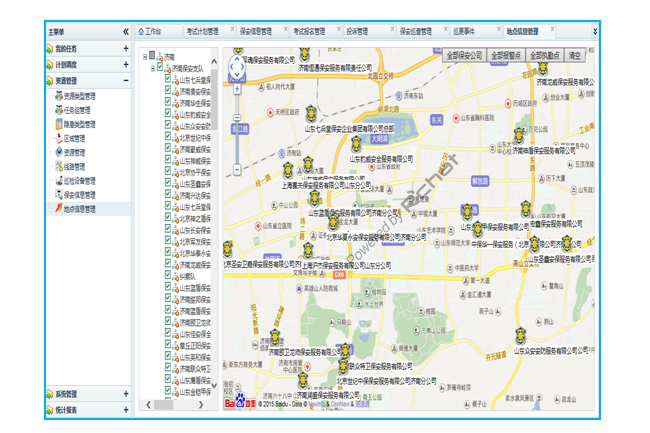The image size is (650, 433).
Task: Expand the 我的任务 menu section
Action: coord(125,48)
